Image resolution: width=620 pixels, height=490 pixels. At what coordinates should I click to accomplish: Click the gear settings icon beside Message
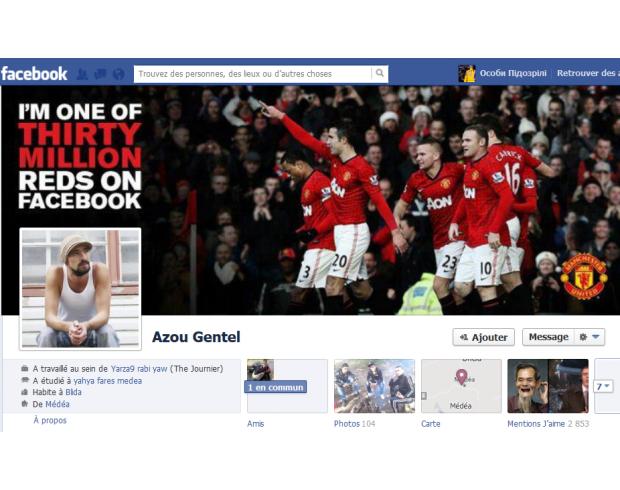[583, 337]
